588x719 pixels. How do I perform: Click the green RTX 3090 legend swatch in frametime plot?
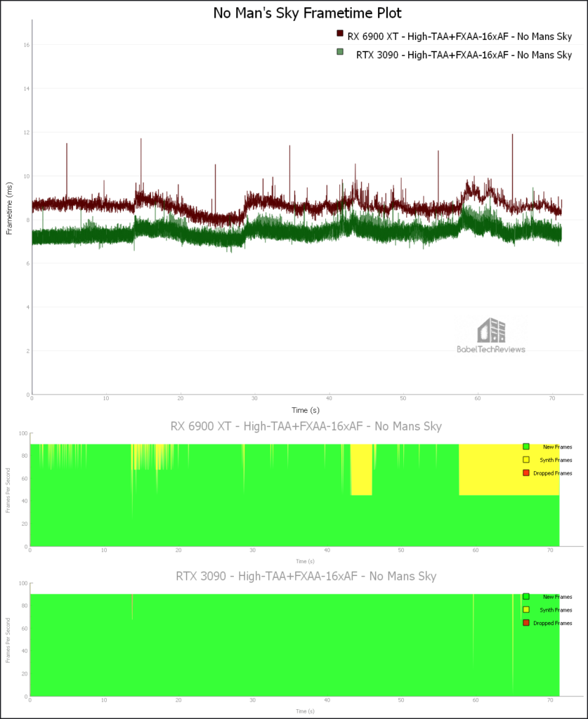[x=340, y=52]
